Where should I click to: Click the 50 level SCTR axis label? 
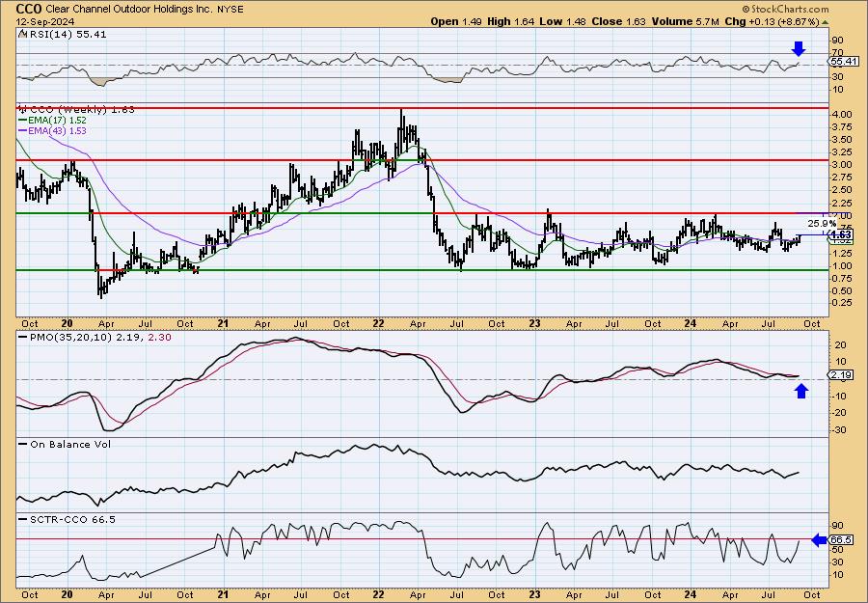(x=837, y=550)
